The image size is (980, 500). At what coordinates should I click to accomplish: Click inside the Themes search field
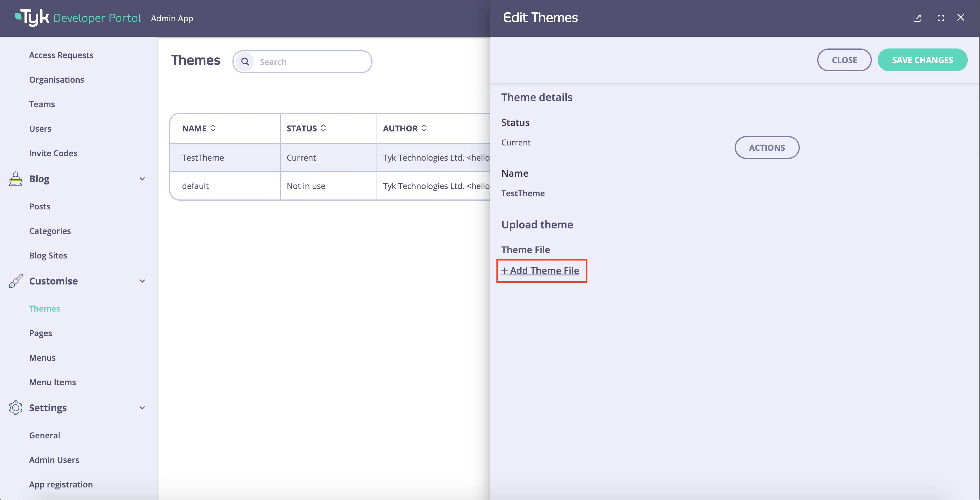pos(304,61)
